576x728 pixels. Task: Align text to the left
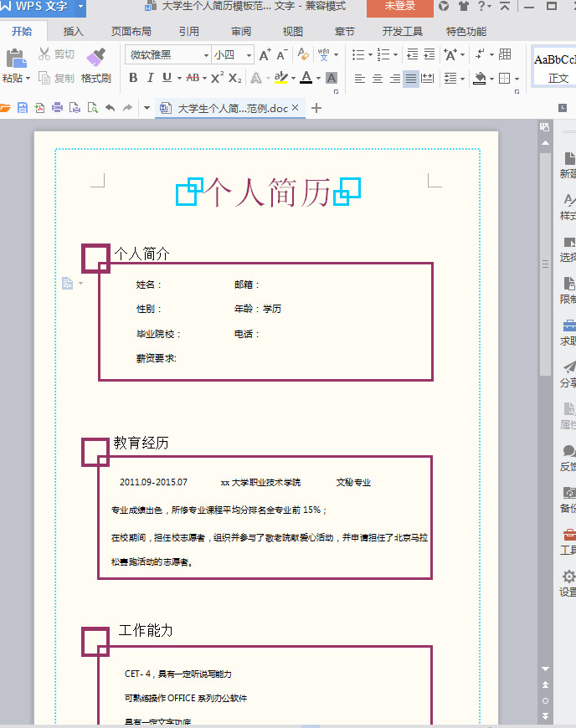(x=359, y=79)
